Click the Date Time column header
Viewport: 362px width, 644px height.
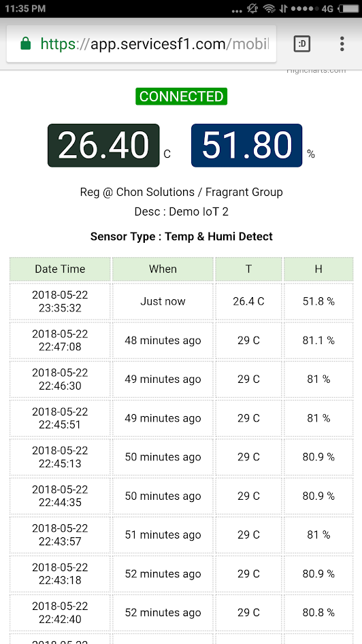click(x=60, y=269)
